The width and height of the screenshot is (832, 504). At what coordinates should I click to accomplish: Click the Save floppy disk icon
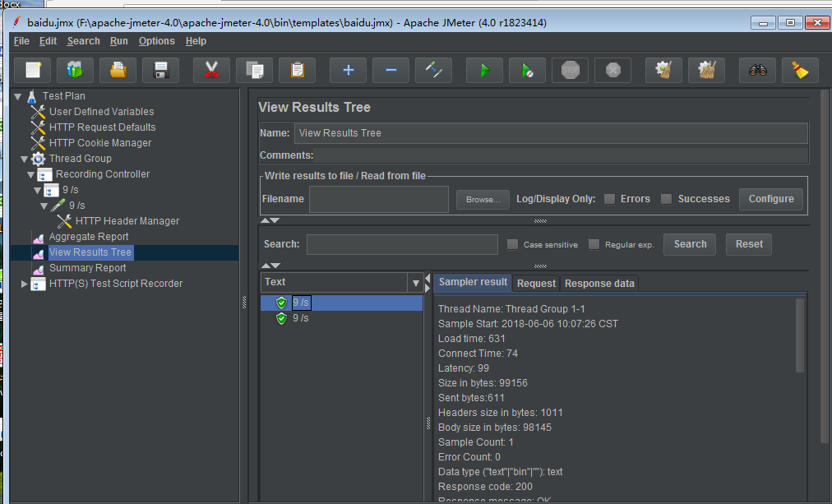[x=160, y=71]
